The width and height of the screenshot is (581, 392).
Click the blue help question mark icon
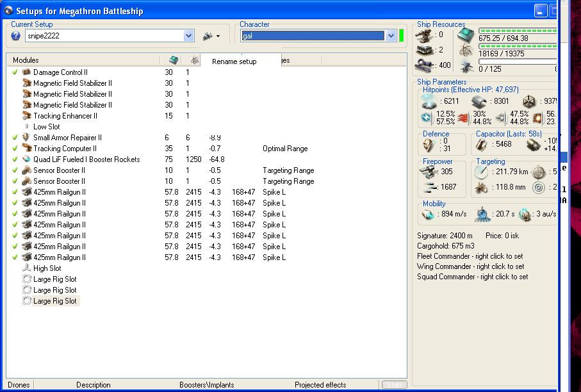(16, 36)
